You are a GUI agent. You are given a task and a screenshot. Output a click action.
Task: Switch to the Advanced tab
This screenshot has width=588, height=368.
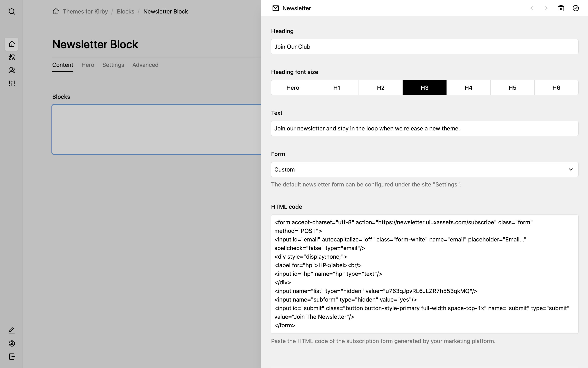pyautogui.click(x=145, y=65)
